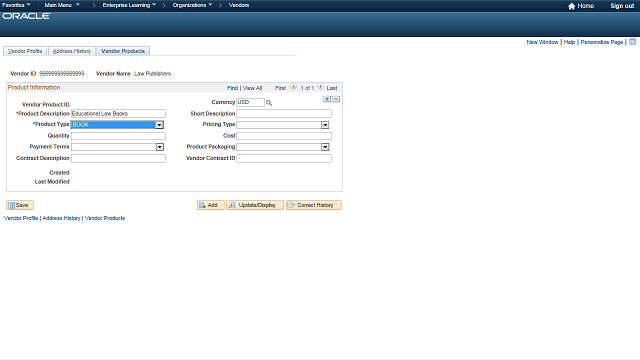Click the Oracle logo
This screenshot has height=360, width=640.
pyautogui.click(x=27, y=16)
